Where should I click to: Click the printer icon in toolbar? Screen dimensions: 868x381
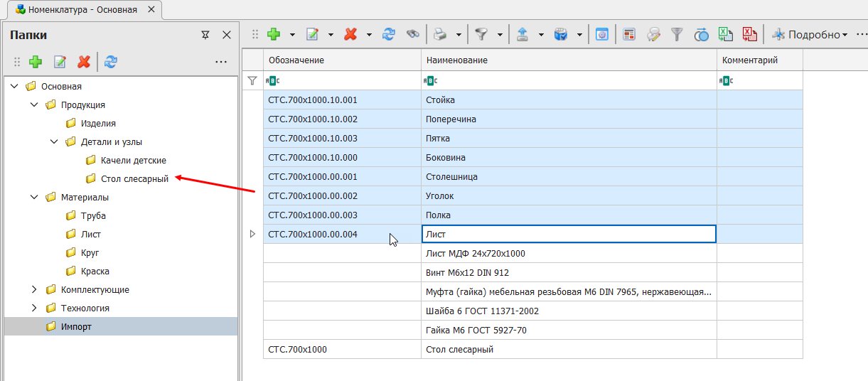440,34
